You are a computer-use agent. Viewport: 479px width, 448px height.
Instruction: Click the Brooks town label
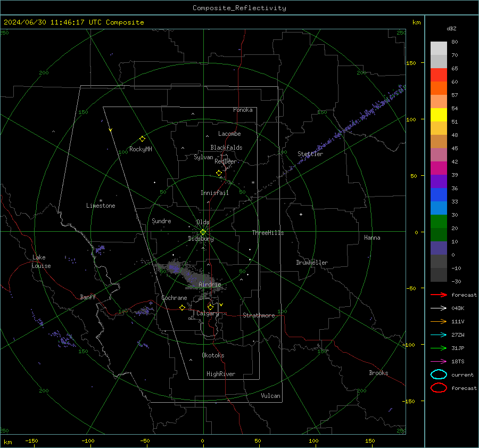[x=378, y=373]
